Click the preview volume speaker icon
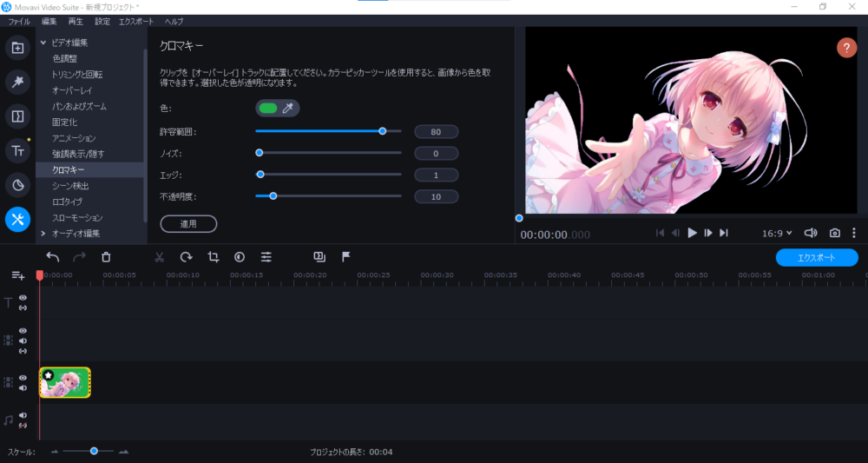This screenshot has width=868, height=463. pyautogui.click(x=811, y=233)
